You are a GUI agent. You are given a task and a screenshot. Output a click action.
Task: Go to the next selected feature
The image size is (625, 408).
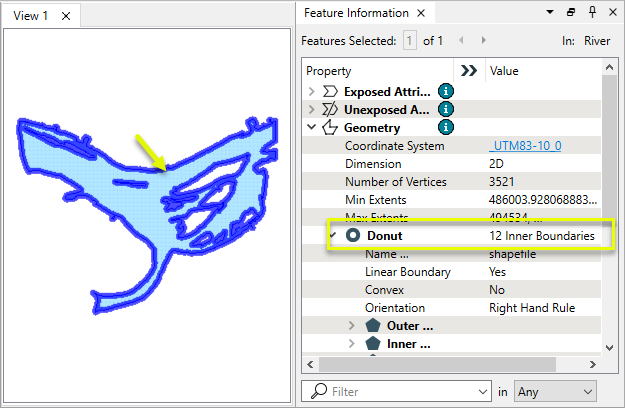[x=484, y=41]
